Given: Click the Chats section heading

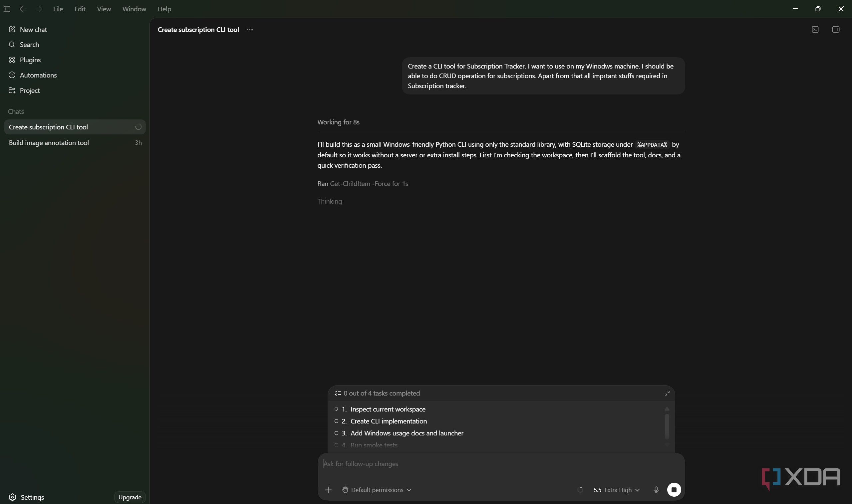Looking at the screenshot, I should pos(16,111).
